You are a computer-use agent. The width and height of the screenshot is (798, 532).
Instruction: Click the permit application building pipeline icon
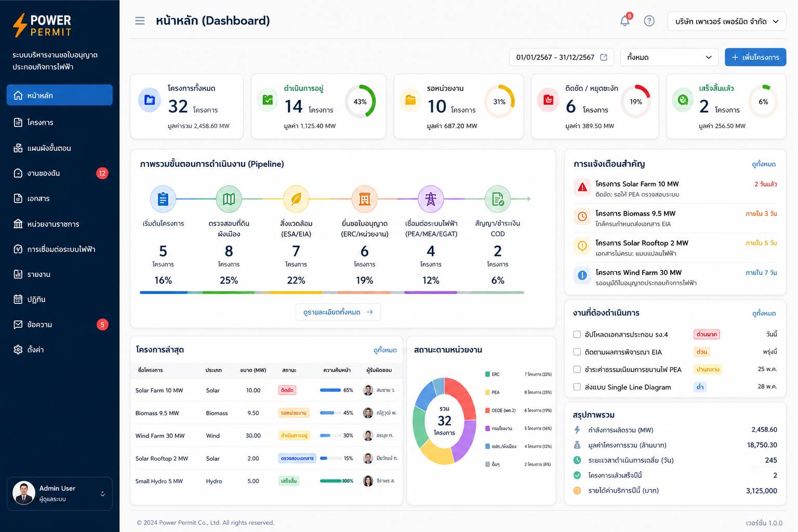tap(365, 199)
